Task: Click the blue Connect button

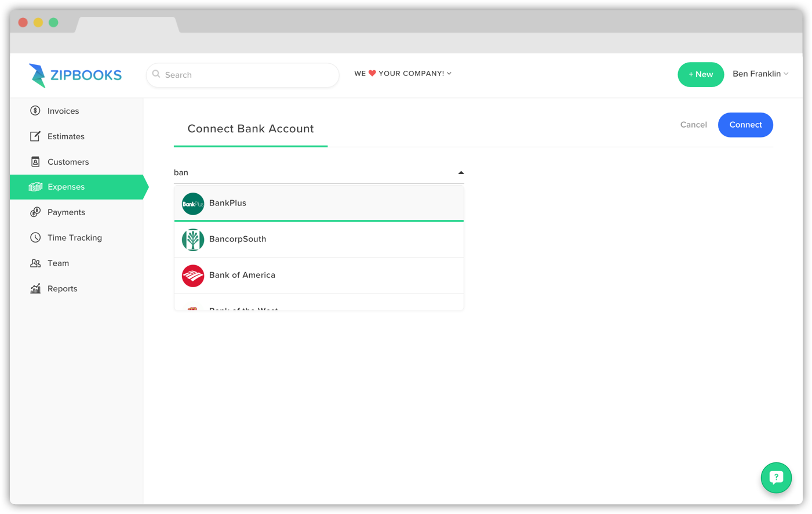Action: [745, 125]
